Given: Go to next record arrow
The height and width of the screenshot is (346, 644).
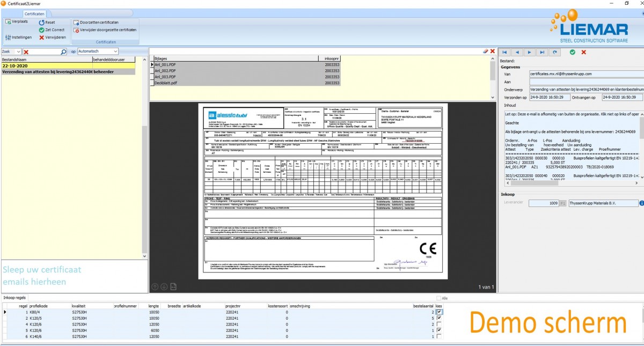Looking at the screenshot, I should pyautogui.click(x=530, y=52).
